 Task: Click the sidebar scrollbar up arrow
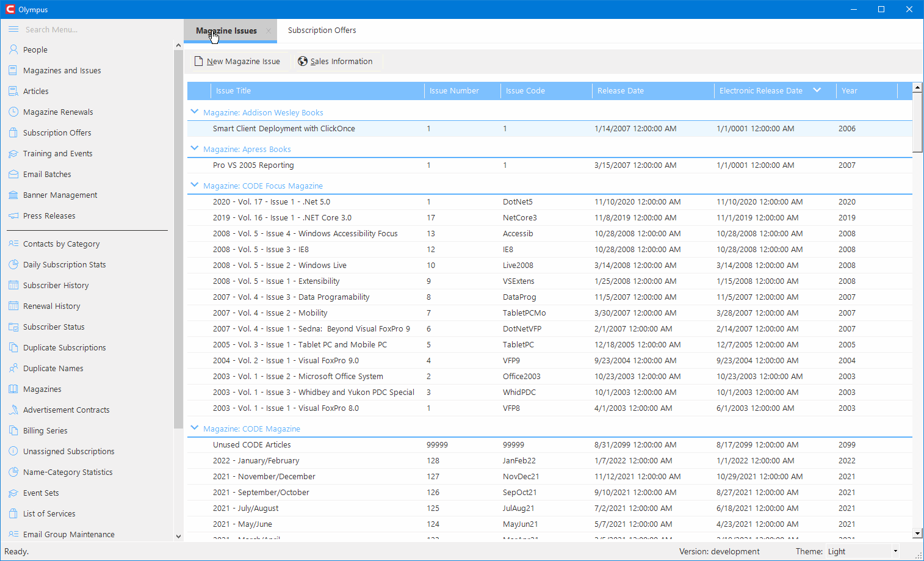click(178, 45)
